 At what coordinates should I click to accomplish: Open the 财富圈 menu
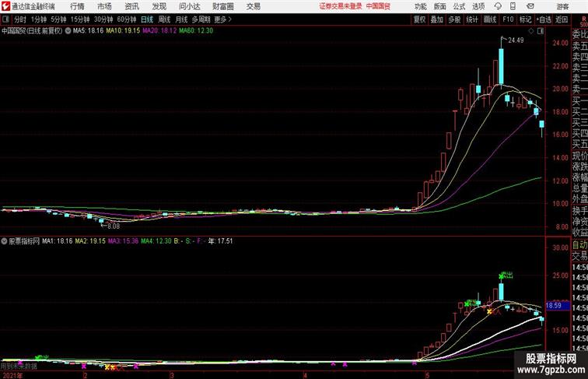pos(222,6)
